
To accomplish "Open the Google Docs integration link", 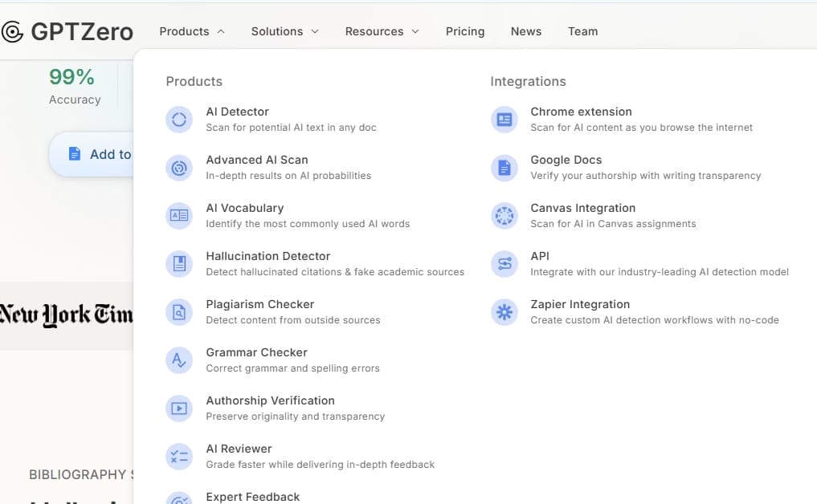I will coord(566,160).
